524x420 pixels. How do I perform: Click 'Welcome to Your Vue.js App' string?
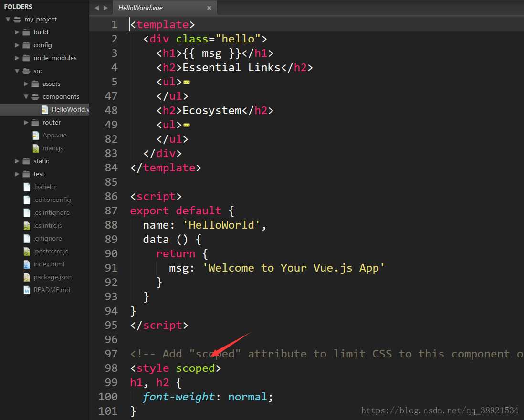293,268
